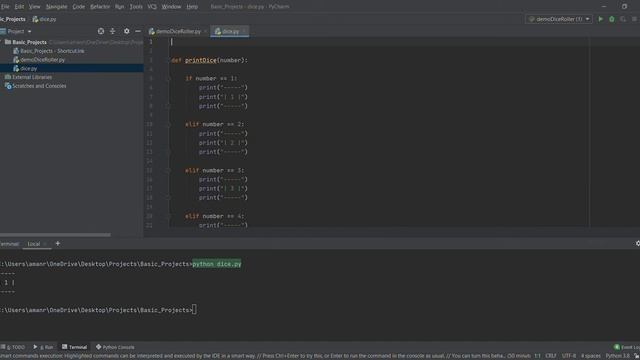Click Basic_Projects breadcrumb in navigation bar

(x=13, y=19)
